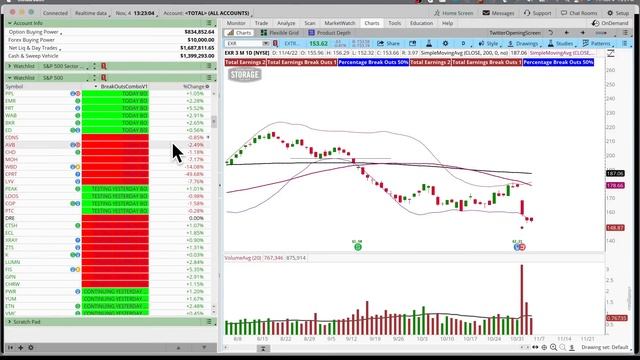The image size is (640, 360).
Task: Open chart settings gear in toolbar
Action: pos(445,43)
